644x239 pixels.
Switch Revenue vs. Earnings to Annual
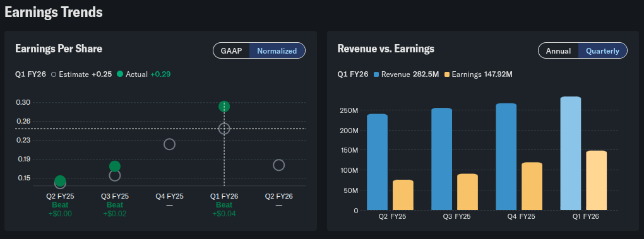coord(558,51)
